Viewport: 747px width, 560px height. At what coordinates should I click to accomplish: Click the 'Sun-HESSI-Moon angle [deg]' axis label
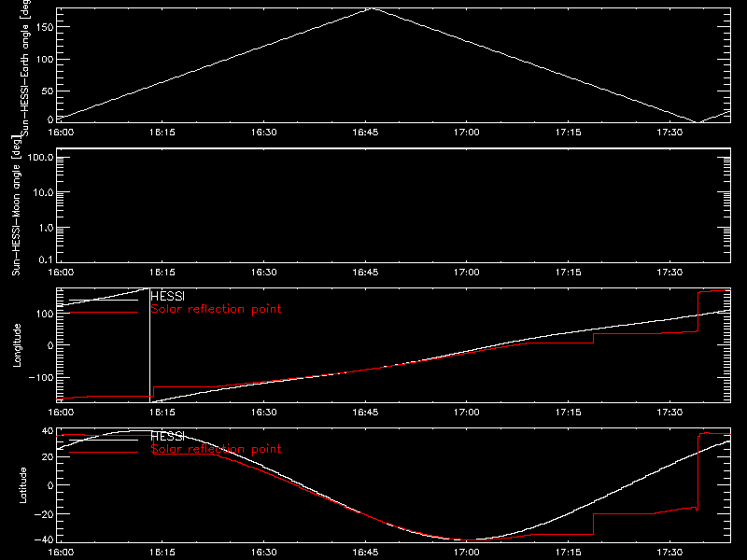pos(16,205)
